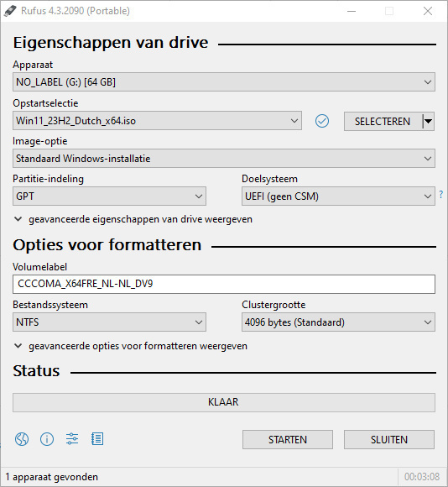Show the About information icon

pyautogui.click(x=47, y=439)
